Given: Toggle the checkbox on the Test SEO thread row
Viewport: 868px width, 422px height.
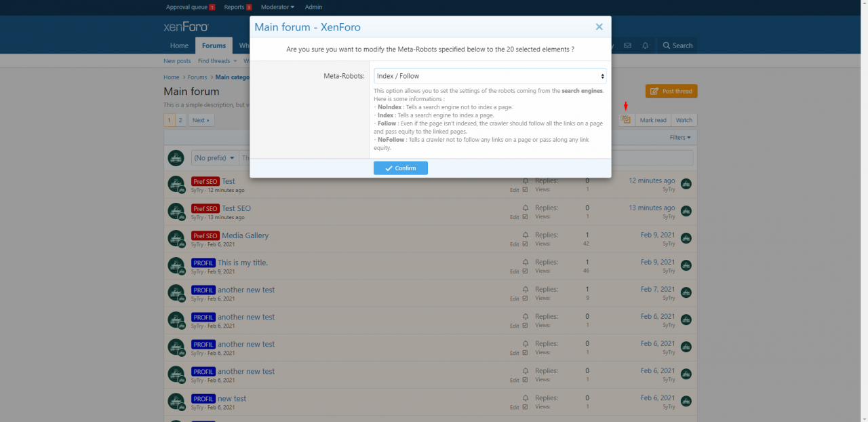Looking at the screenshot, I should [x=525, y=217].
